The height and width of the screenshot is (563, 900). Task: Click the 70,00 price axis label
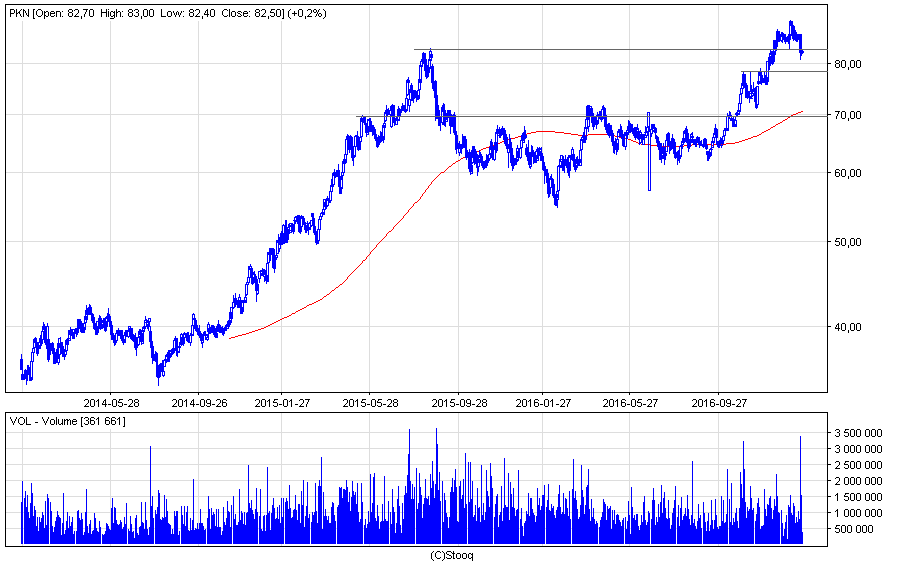(847, 115)
